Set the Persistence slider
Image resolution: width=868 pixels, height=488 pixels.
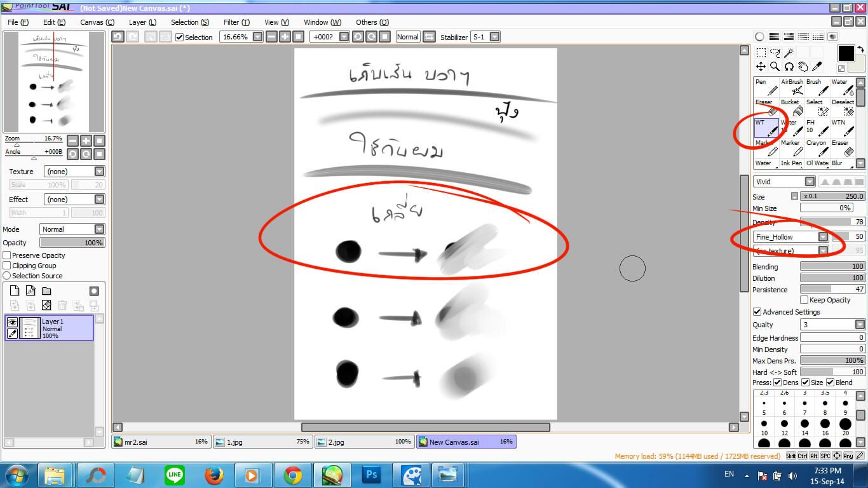(832, 289)
